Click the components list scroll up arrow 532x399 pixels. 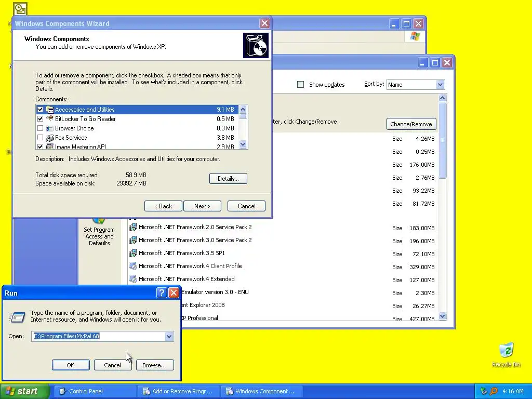(243, 109)
